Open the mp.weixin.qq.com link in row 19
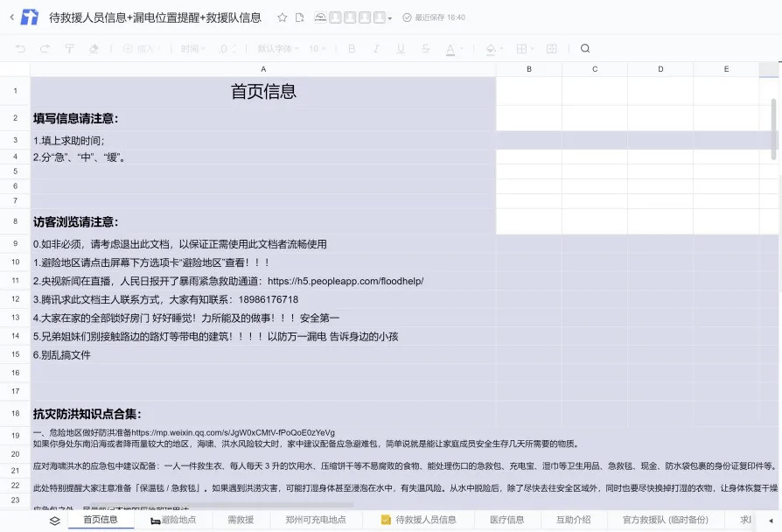Screen dimensions: 782x532 pyautogui.click(x=233, y=432)
